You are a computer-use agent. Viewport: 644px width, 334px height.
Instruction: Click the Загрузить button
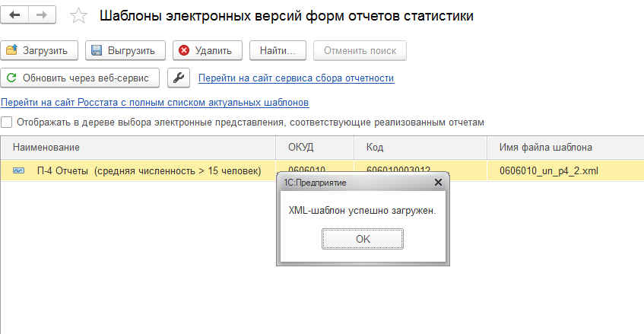pyautogui.click(x=39, y=50)
